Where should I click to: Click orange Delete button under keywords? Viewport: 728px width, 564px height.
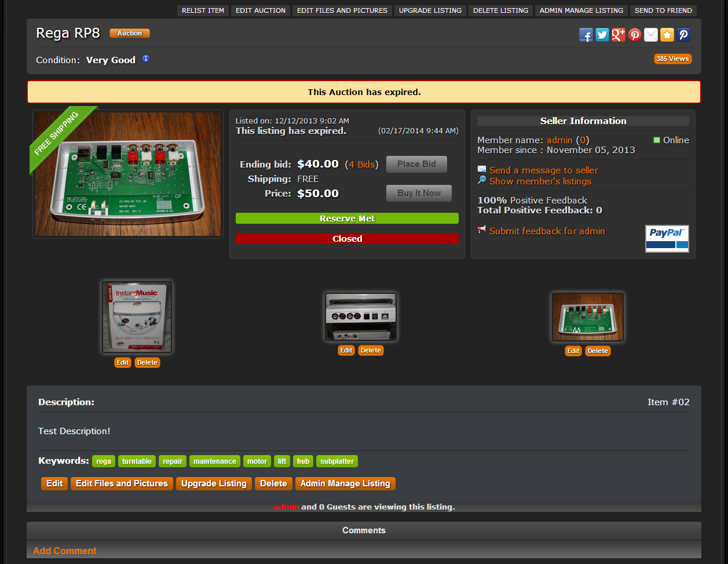click(273, 483)
